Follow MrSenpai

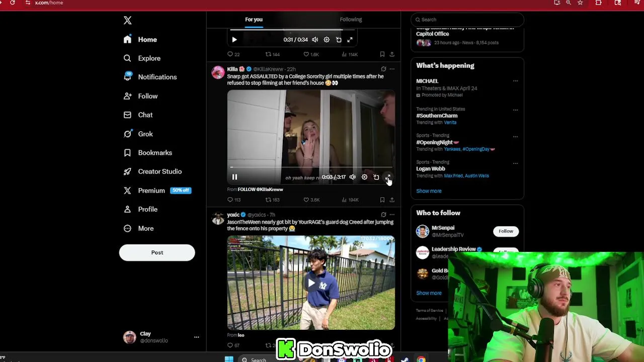[x=506, y=231]
